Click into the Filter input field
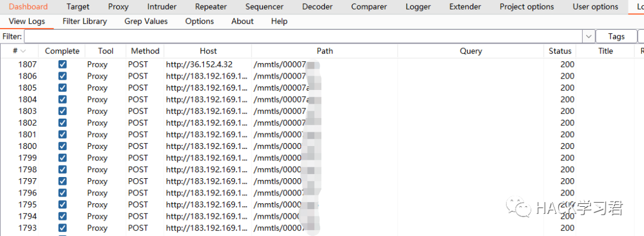 click(x=303, y=36)
